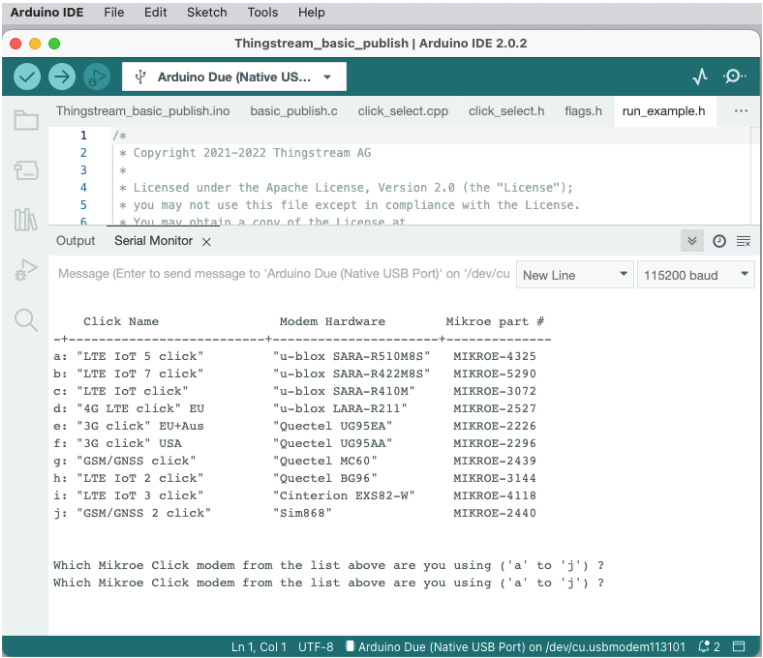Open the Arduino IDE application menu
This screenshot has width=763, height=658.
pyautogui.click(x=47, y=12)
